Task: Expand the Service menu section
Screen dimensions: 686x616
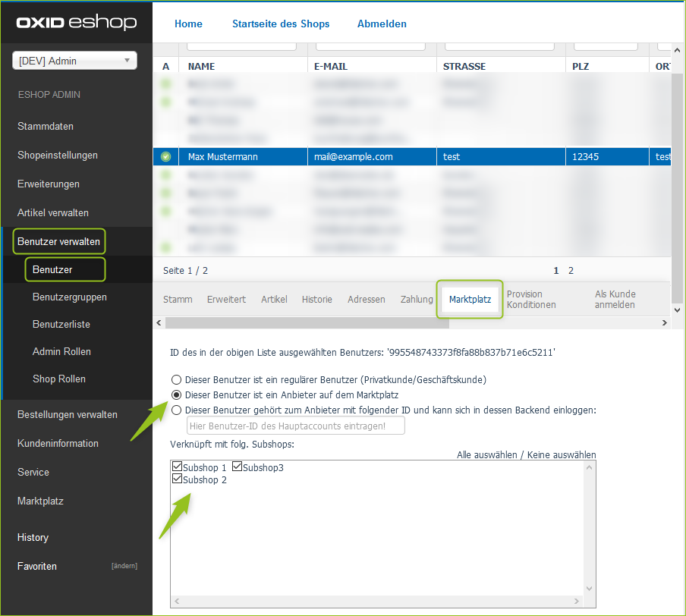Action: 33,473
